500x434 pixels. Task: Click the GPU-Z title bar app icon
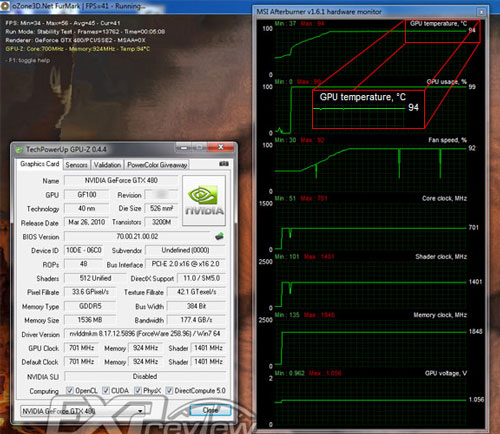[19, 150]
